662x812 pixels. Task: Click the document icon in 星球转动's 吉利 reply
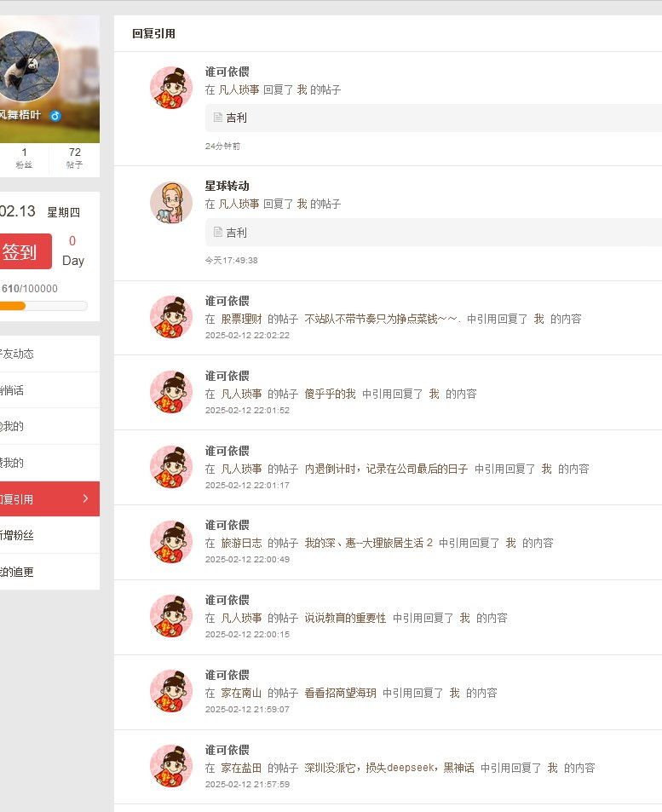point(218,232)
